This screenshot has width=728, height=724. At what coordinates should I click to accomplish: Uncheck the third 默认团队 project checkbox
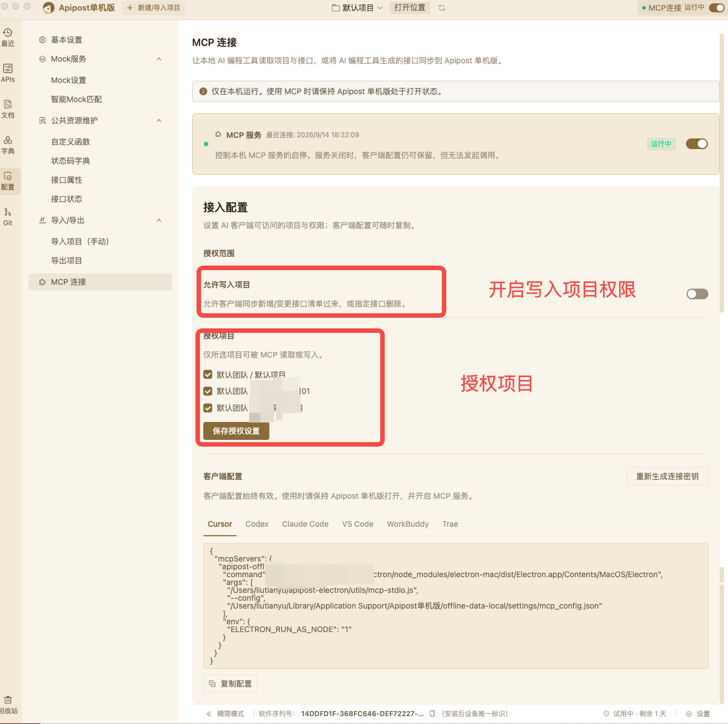208,408
